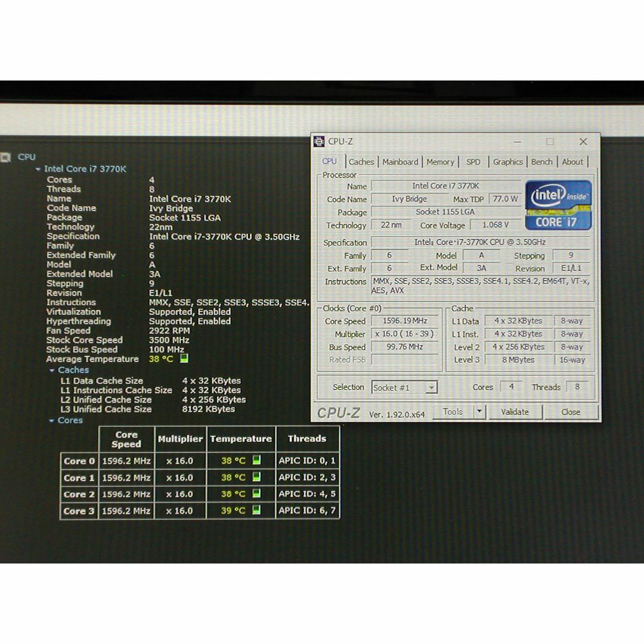Click the Level 3 16-way value
The image size is (644, 644).
tap(572, 360)
